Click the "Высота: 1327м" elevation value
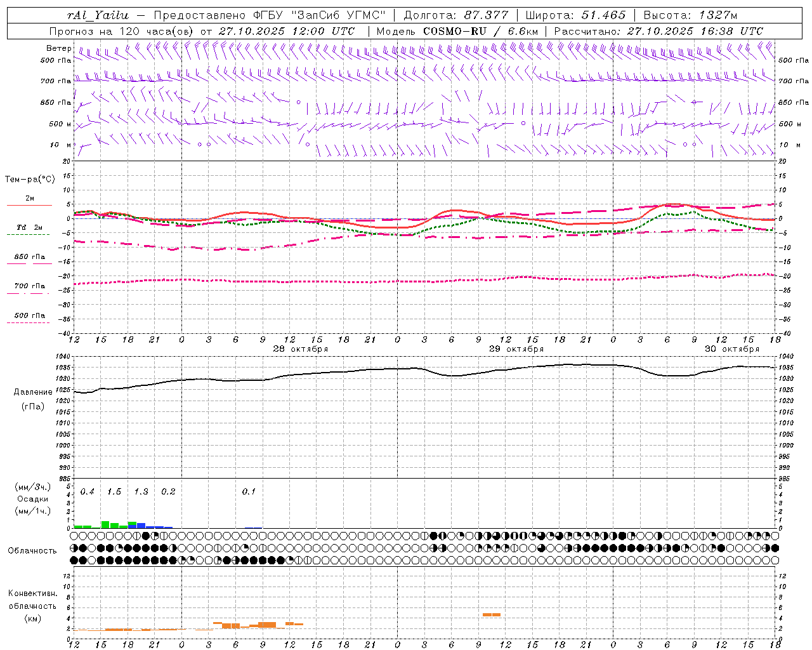The image size is (812, 650). coord(690,15)
